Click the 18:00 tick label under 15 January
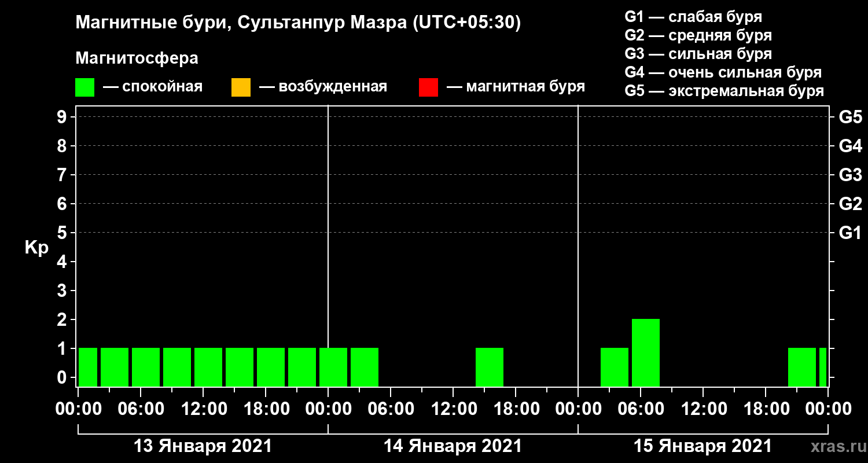The image size is (868, 463). click(x=766, y=409)
